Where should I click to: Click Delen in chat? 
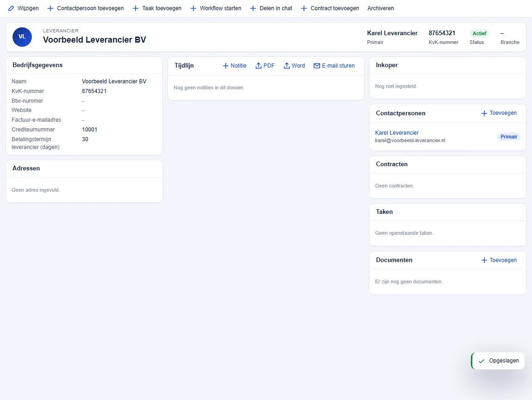tap(271, 8)
